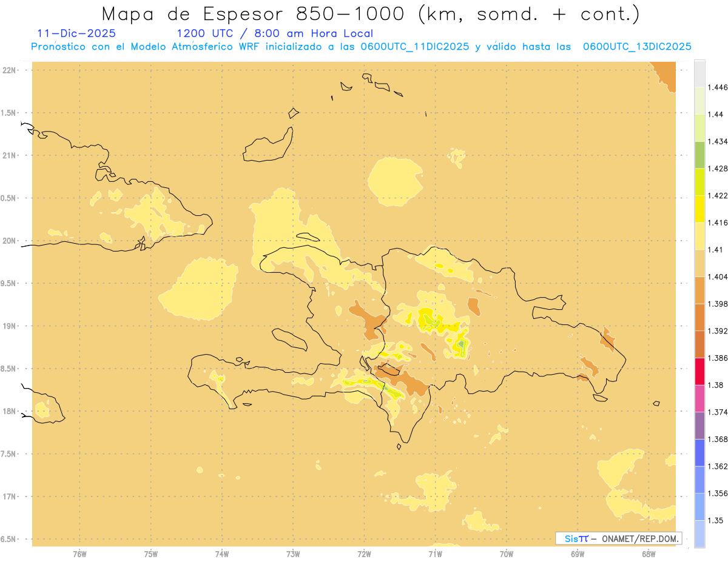
Task: Click the legend value '1.356'
Action: click(x=717, y=493)
